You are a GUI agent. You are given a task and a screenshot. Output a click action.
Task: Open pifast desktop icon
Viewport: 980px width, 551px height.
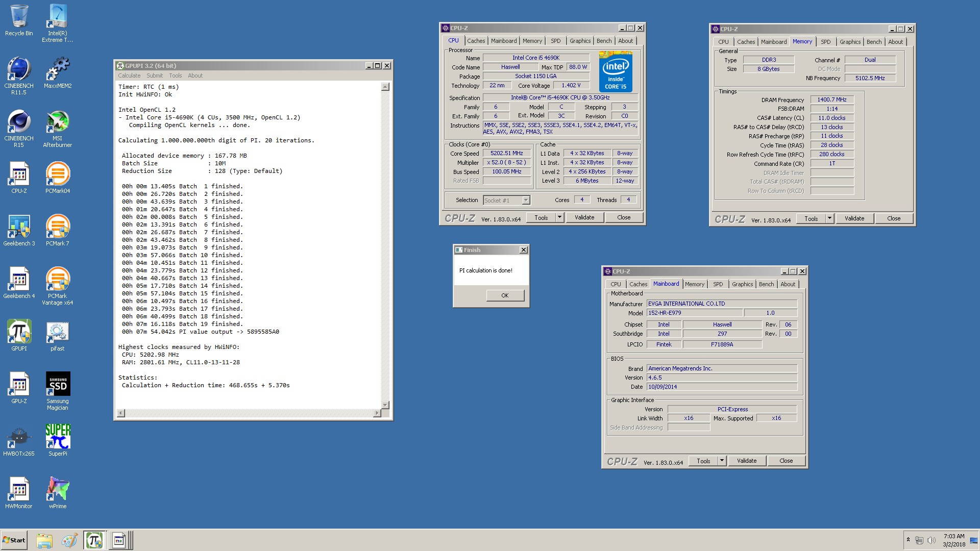click(57, 335)
